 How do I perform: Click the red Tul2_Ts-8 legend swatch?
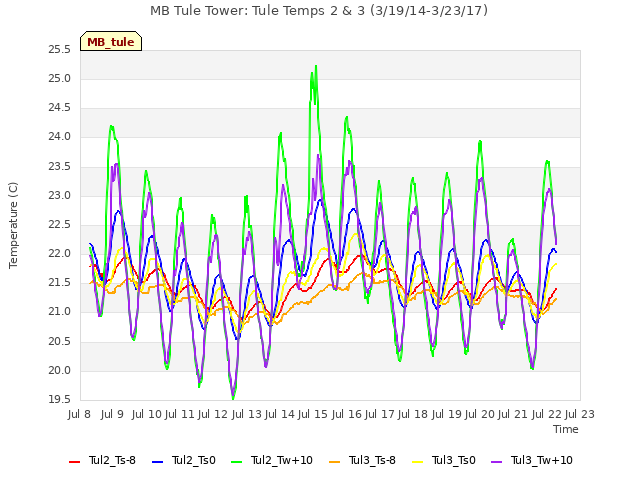coord(75,462)
